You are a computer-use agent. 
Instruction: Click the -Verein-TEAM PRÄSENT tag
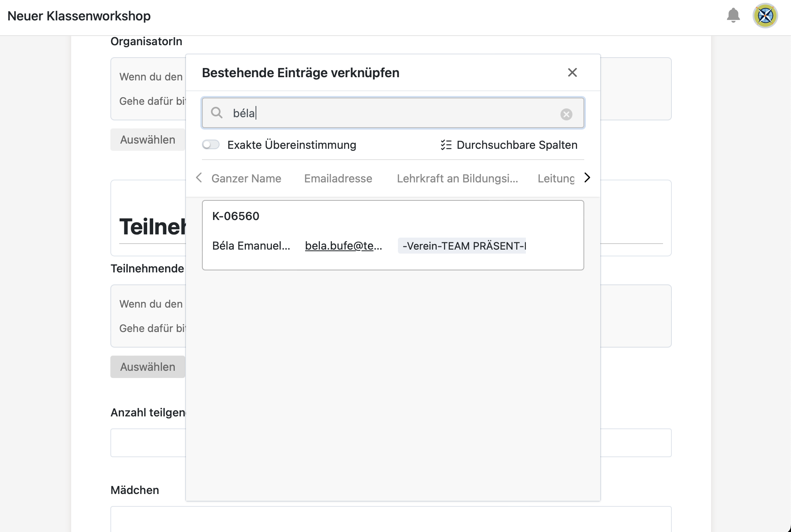coord(462,246)
